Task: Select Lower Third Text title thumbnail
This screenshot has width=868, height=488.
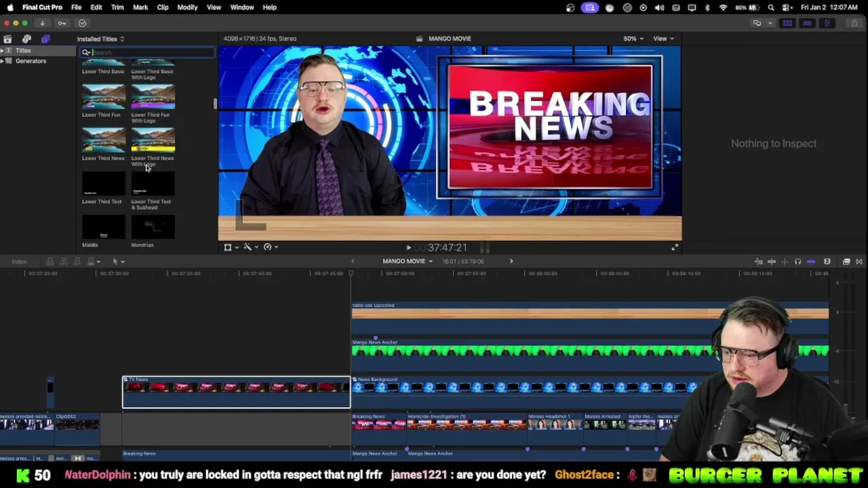Action: click(x=104, y=184)
